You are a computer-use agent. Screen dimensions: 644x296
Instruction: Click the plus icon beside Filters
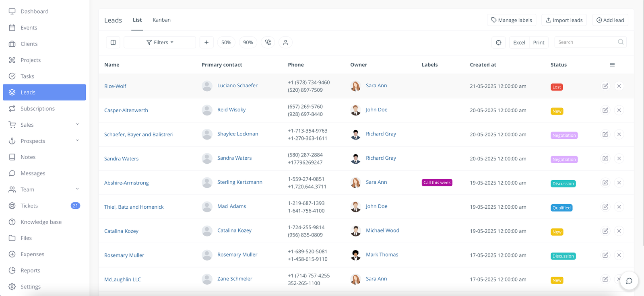(x=206, y=42)
